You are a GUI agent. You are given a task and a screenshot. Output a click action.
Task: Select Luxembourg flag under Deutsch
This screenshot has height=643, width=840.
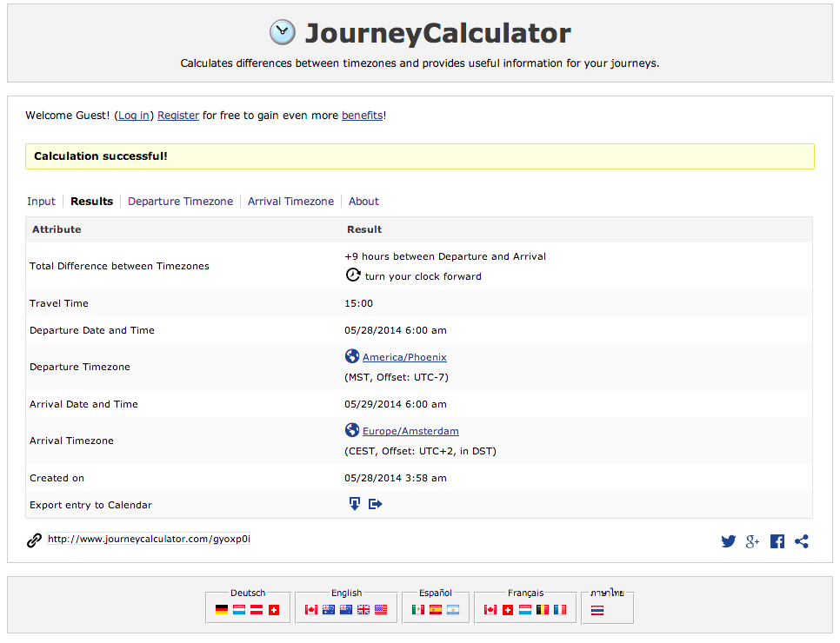click(x=239, y=610)
